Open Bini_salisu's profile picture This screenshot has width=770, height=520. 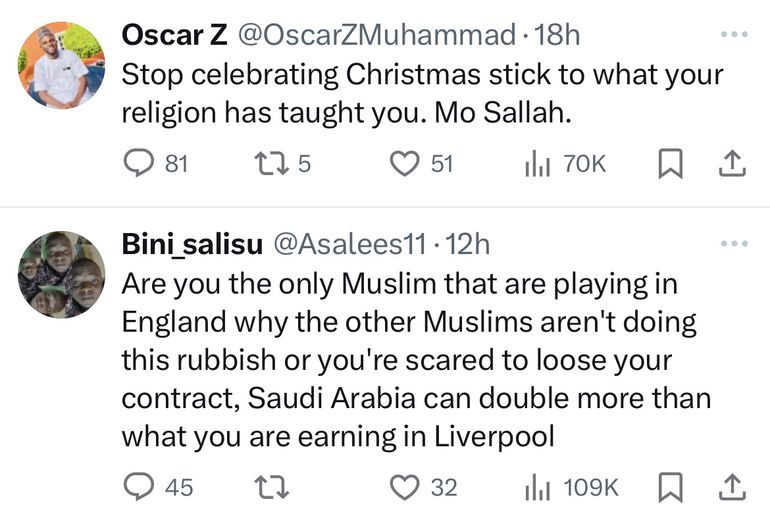point(61,275)
